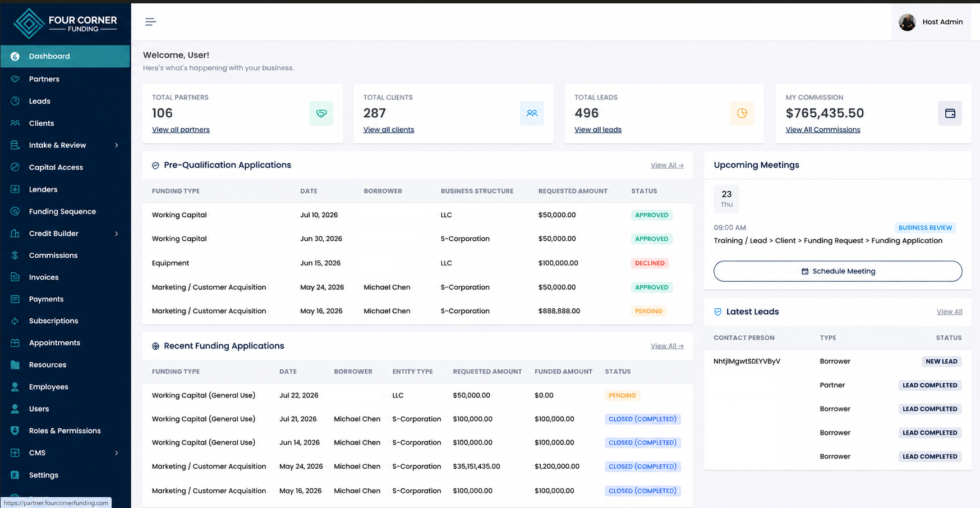Screen dimensions: 980x508
Task: Expand the Credit Builder submenu chevron
Action: 117,234
